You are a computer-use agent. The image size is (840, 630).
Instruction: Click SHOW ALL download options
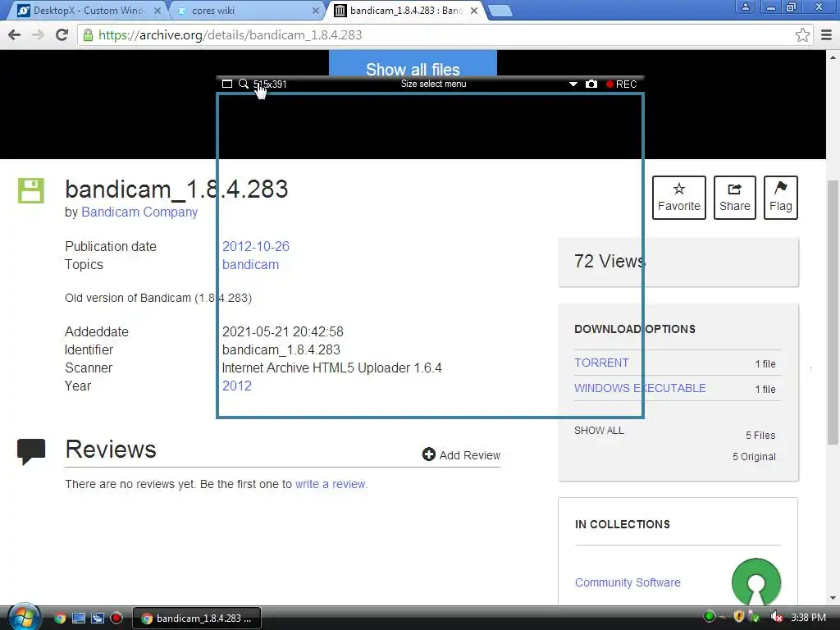click(599, 430)
